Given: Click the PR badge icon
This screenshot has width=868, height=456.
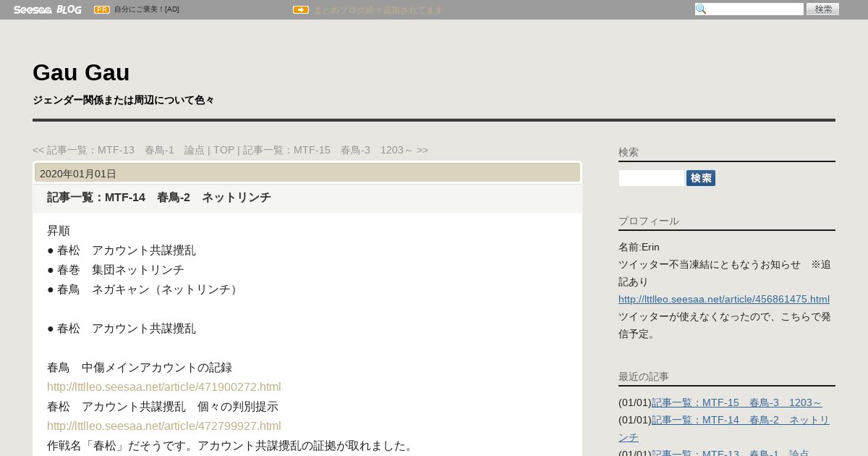Looking at the screenshot, I should (102, 9).
